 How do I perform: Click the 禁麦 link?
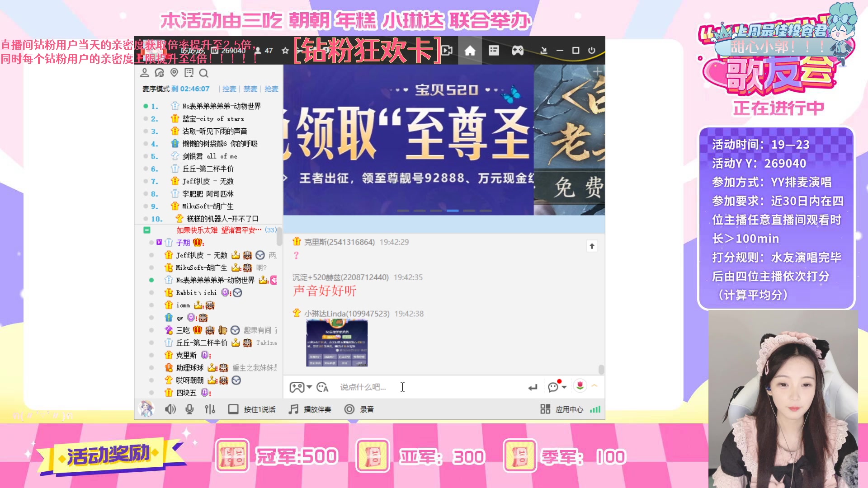tap(250, 89)
